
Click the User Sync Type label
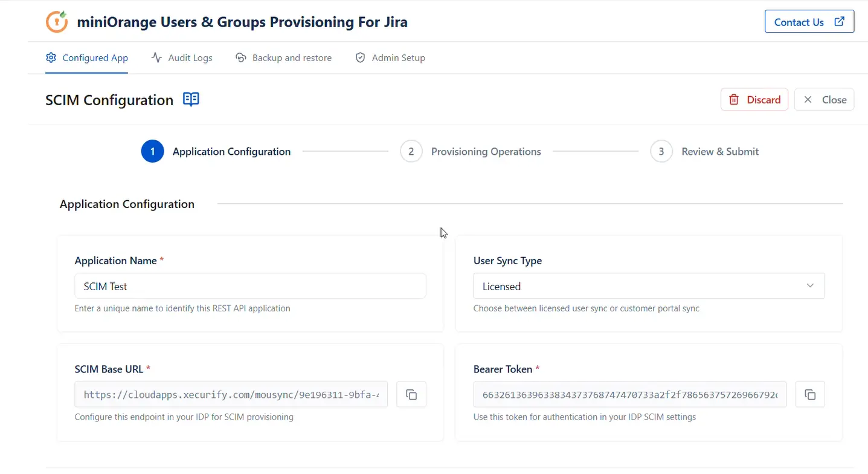pyautogui.click(x=507, y=261)
